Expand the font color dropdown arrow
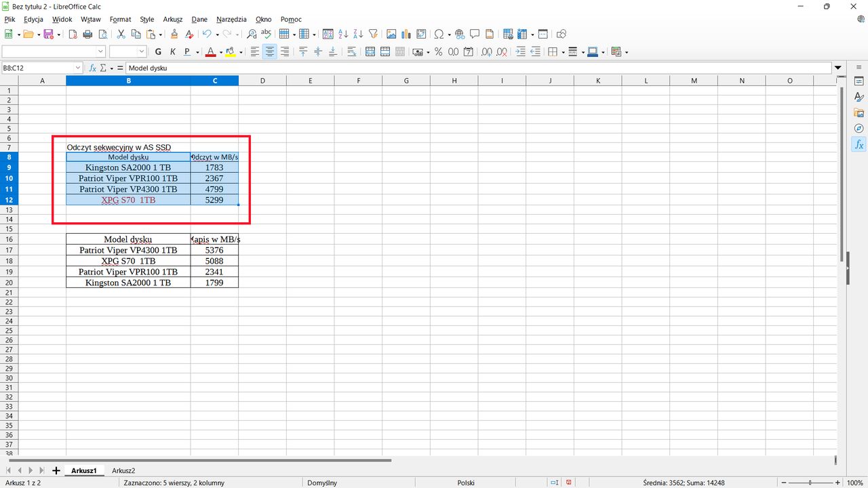 220,52
